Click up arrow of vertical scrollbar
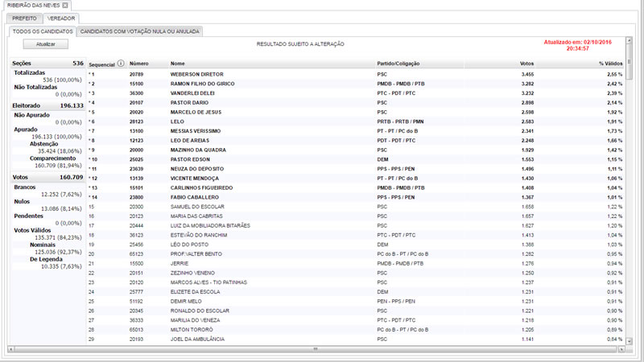 (x=630, y=62)
